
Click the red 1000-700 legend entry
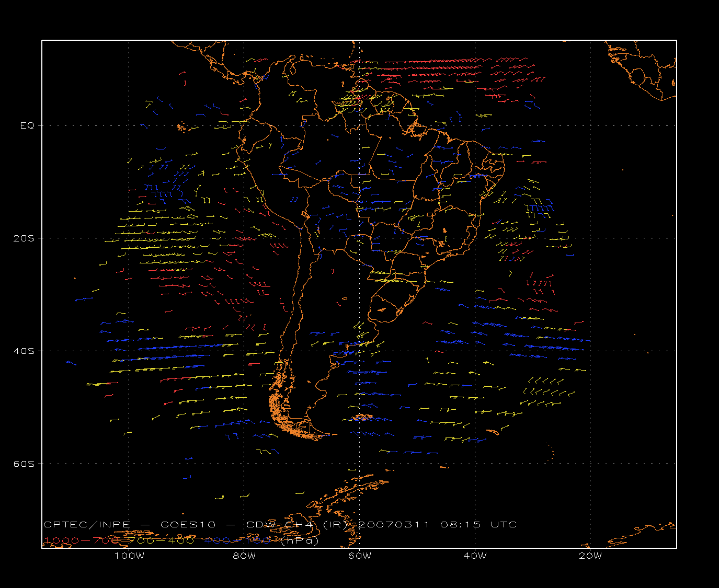coord(82,540)
